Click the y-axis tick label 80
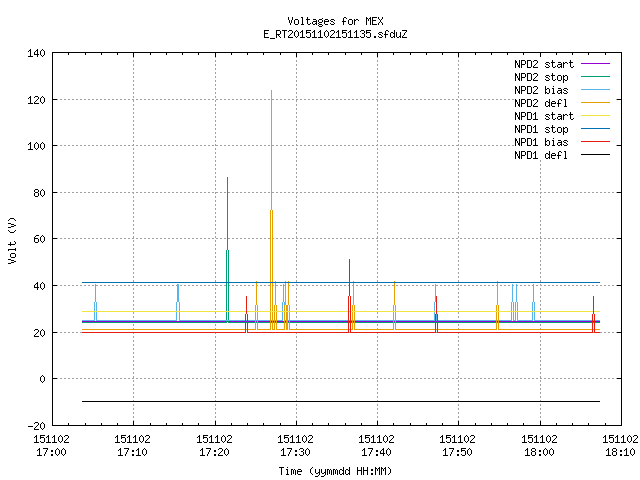The image size is (640, 480). 40,193
